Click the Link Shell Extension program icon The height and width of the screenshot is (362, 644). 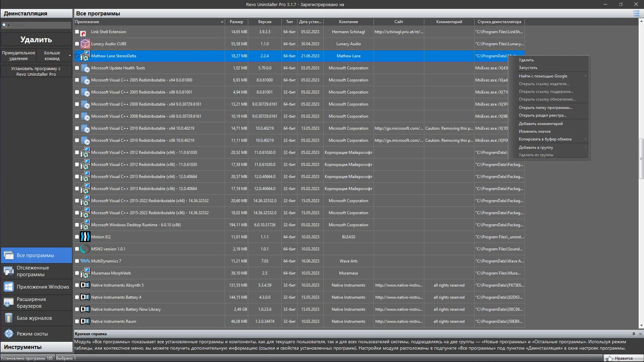tap(84, 33)
